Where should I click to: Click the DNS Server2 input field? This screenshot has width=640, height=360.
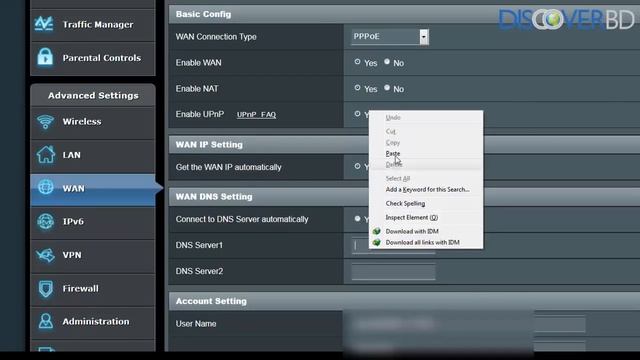[393, 271]
